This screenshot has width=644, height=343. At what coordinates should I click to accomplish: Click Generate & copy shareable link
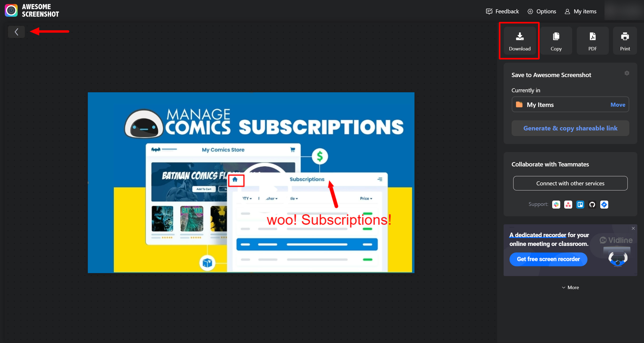click(x=570, y=128)
